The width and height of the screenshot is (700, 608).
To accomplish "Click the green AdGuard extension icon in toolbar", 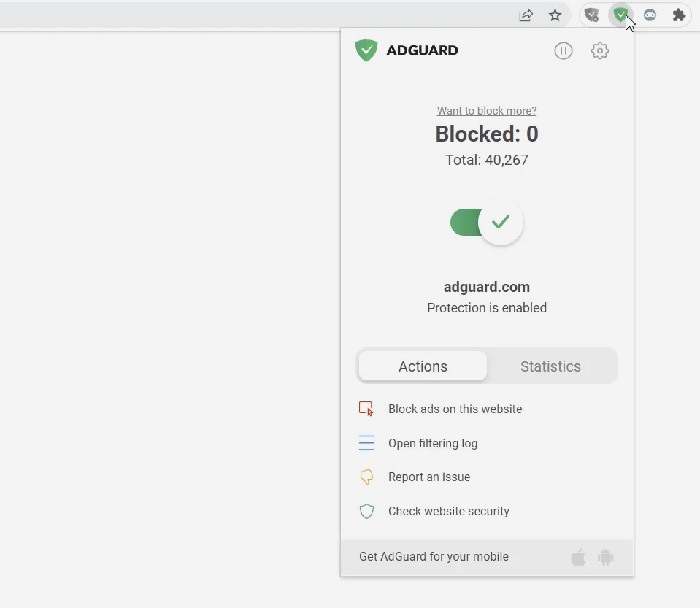I will (x=620, y=15).
